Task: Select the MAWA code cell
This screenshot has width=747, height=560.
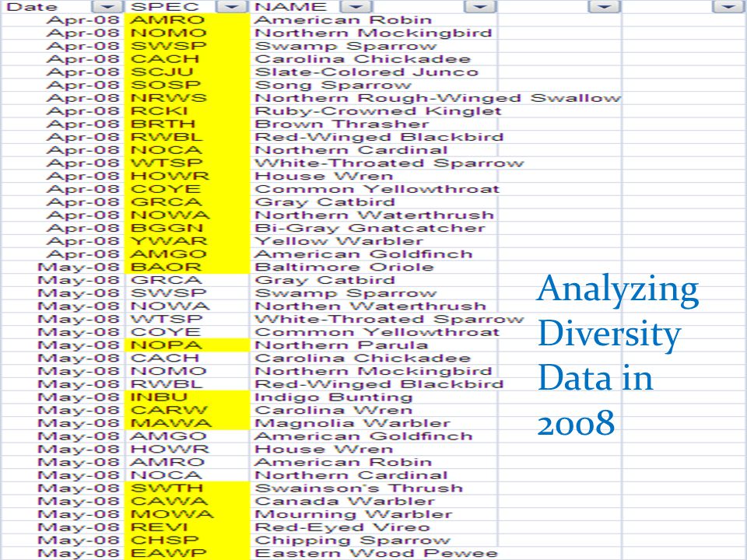Action: (187, 423)
